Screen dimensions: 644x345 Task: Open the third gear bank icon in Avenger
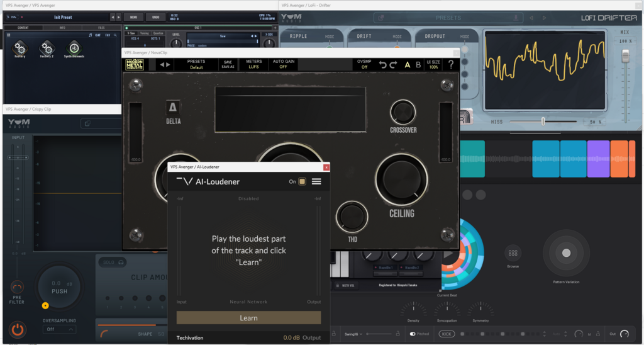pyautogui.click(x=74, y=48)
